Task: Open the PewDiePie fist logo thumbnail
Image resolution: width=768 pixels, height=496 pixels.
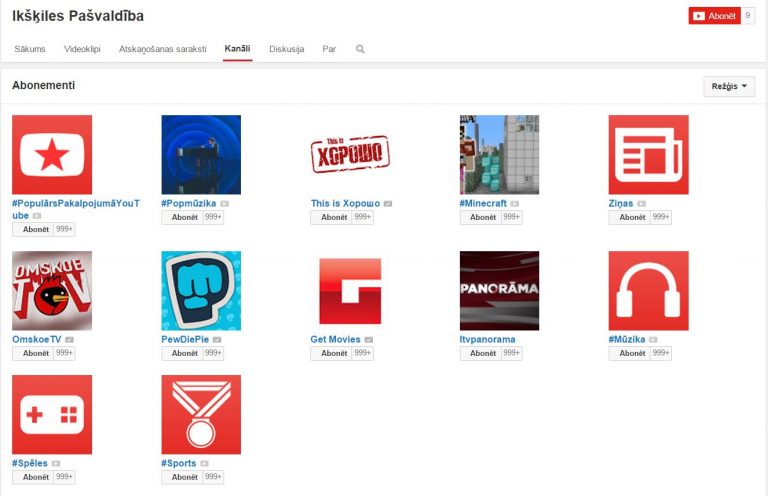Action: (x=201, y=291)
